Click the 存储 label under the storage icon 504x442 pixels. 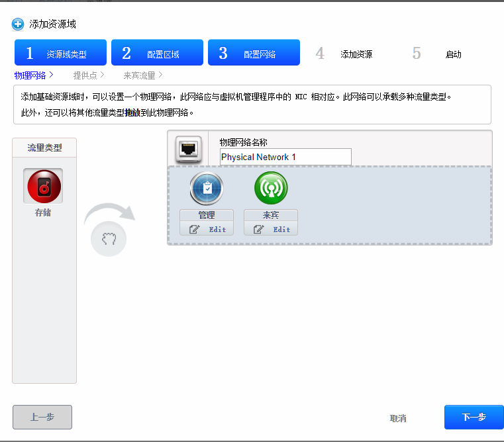pyautogui.click(x=43, y=212)
